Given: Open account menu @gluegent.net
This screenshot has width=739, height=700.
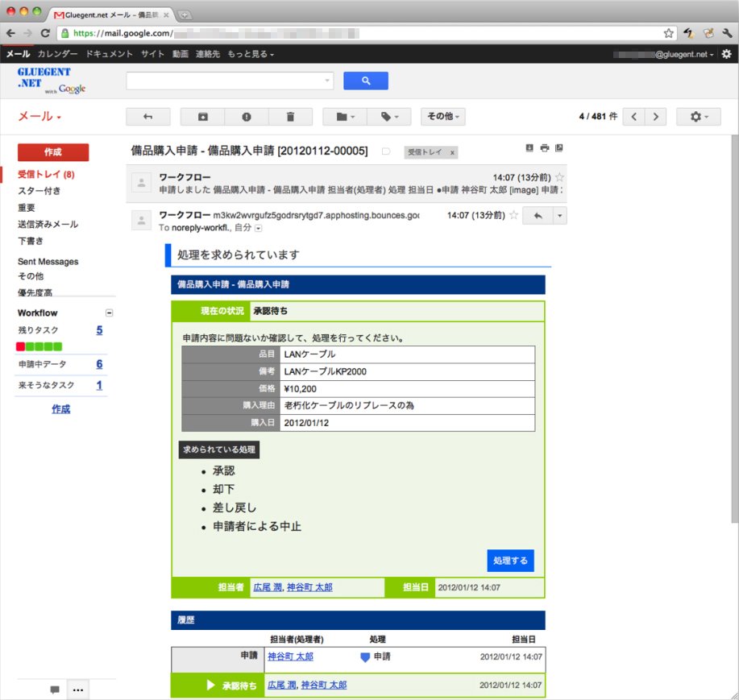Looking at the screenshot, I should pyautogui.click(x=663, y=54).
